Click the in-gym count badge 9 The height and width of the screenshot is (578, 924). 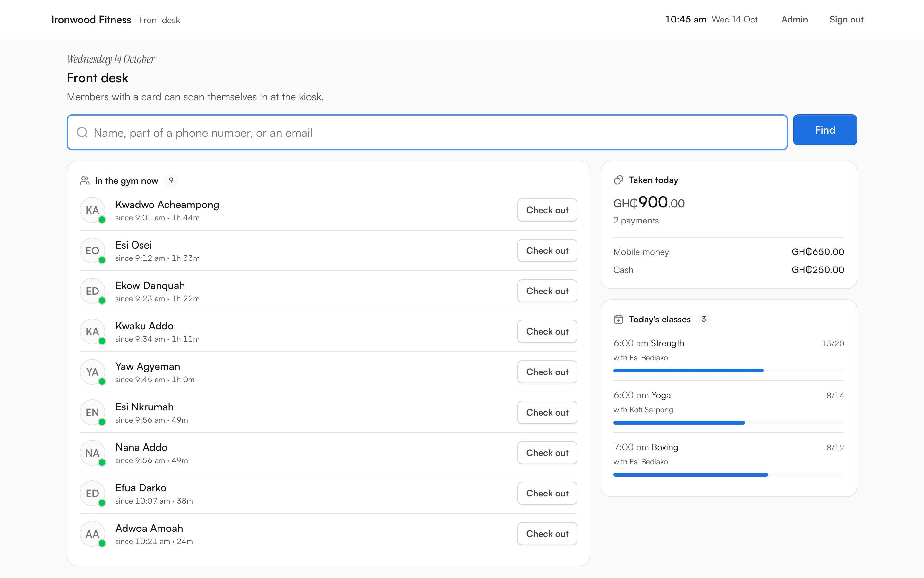(171, 180)
